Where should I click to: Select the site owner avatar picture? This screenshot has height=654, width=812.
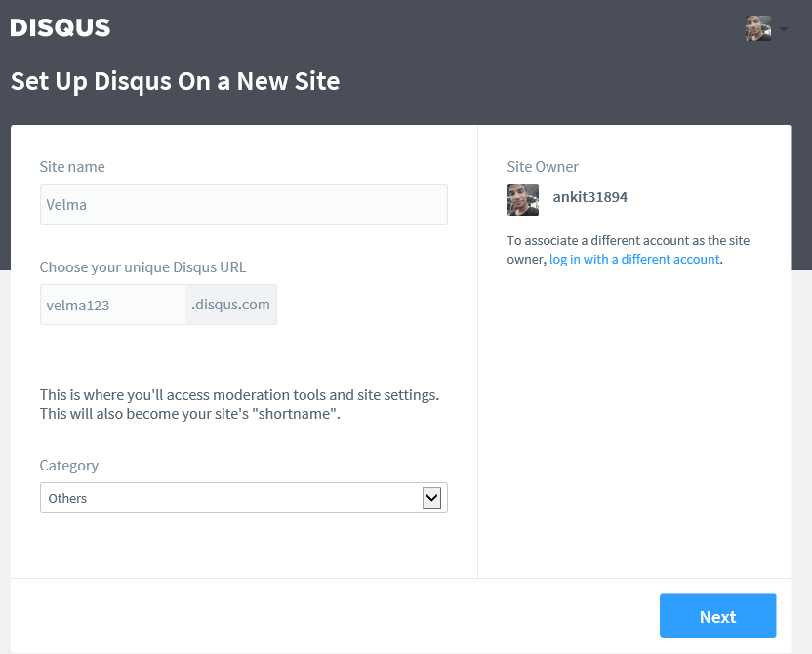[x=523, y=200]
